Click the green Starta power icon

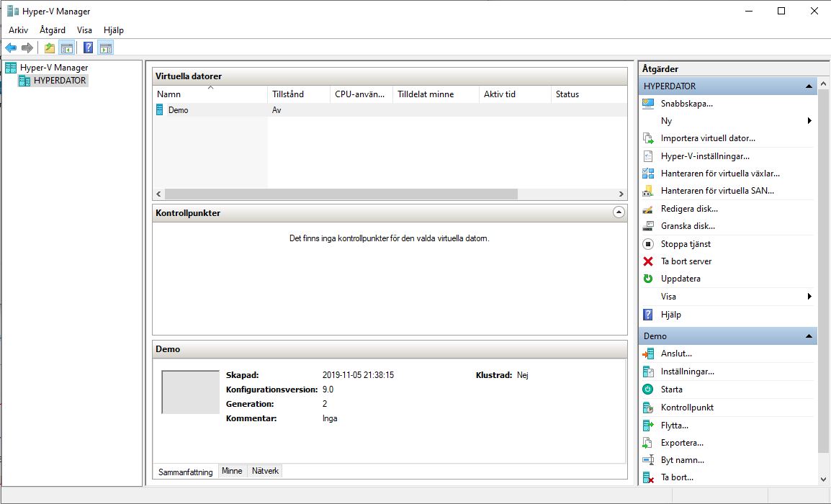click(647, 390)
